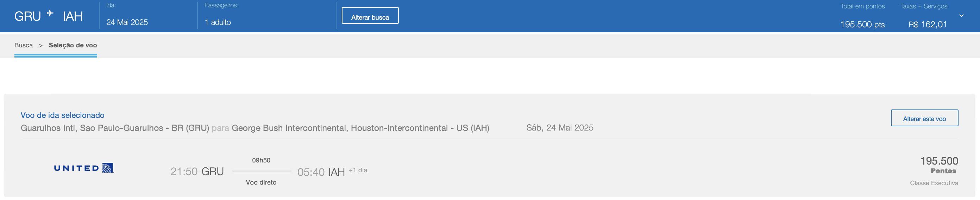Screen dimensions: 980x200
Task: Click the 195.500 Pontos flight price
Action: [x=939, y=165]
